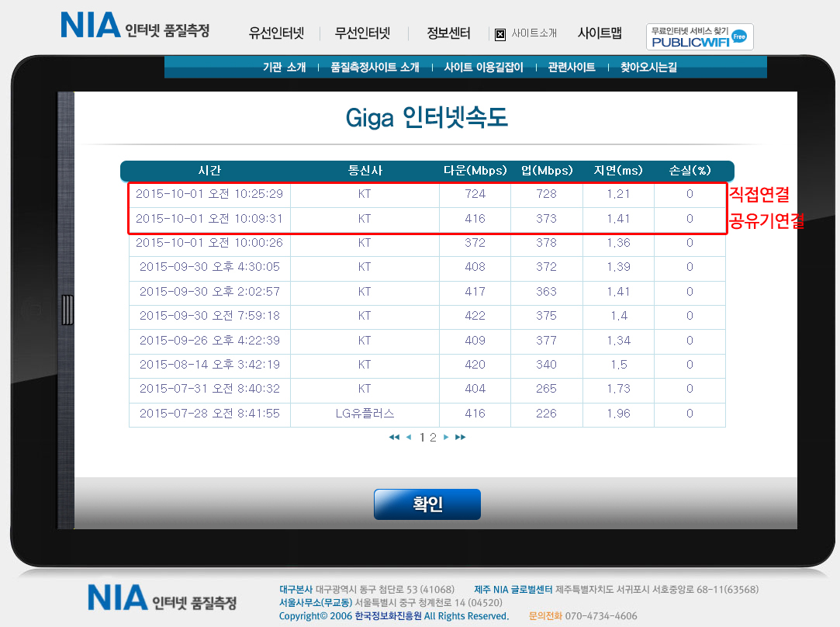Open the NIA 인터넷 품질측정 logo at top
840x627 pixels.
click(x=135, y=25)
